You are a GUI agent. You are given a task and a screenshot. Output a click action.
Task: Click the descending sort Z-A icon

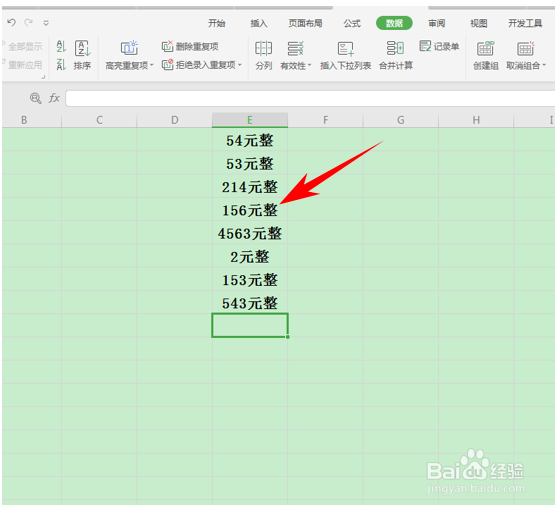(61, 65)
